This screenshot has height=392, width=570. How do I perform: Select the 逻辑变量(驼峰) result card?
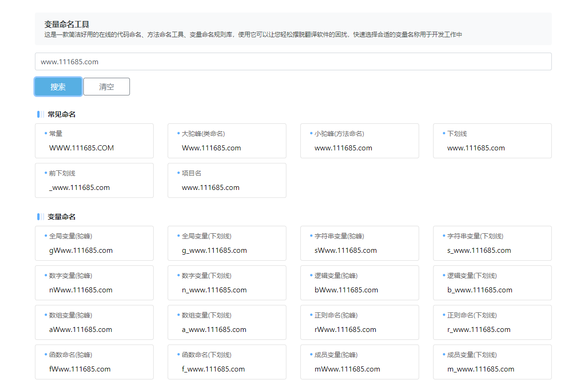(360, 283)
